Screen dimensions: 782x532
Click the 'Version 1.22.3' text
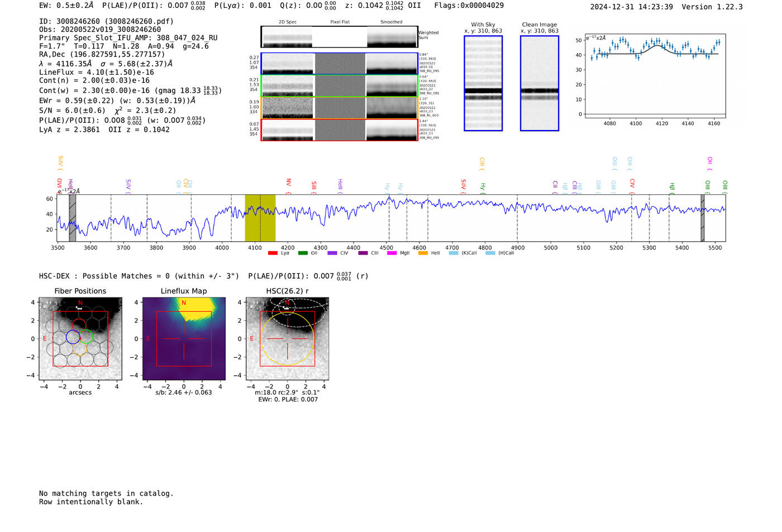(712, 7)
